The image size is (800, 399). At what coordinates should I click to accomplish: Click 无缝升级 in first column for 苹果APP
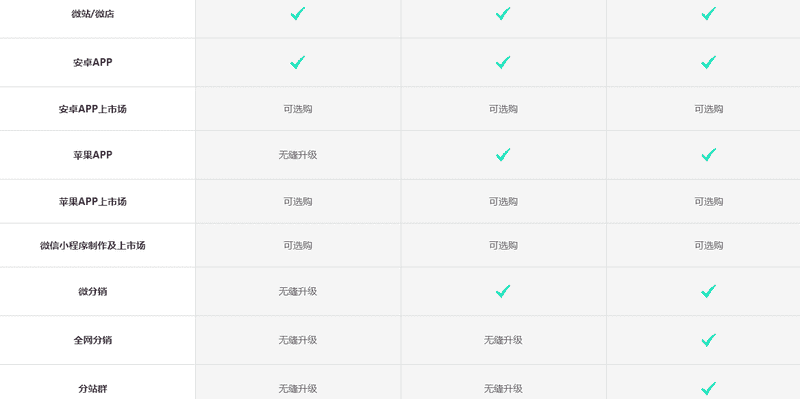click(298, 155)
